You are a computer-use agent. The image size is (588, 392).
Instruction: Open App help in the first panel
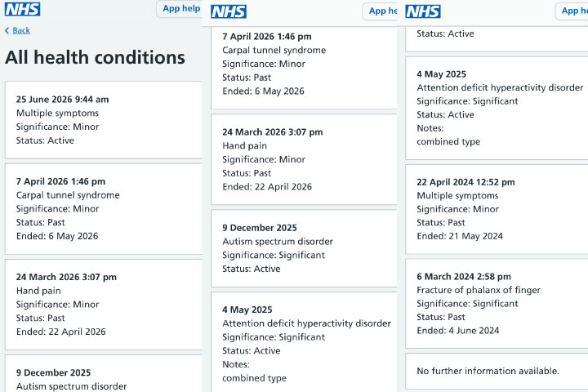180,9
